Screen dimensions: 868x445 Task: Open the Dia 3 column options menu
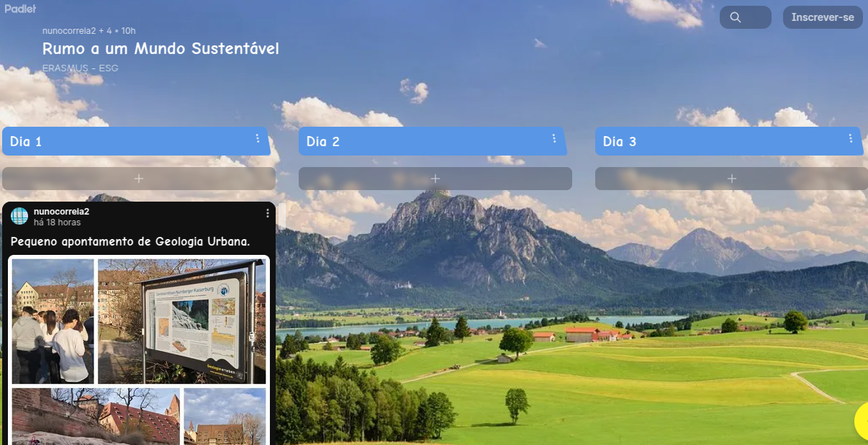(x=851, y=139)
